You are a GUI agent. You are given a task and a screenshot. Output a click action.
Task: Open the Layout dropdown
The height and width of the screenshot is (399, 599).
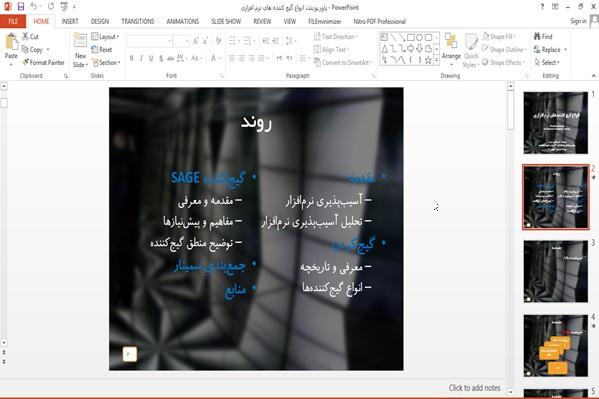click(x=105, y=37)
